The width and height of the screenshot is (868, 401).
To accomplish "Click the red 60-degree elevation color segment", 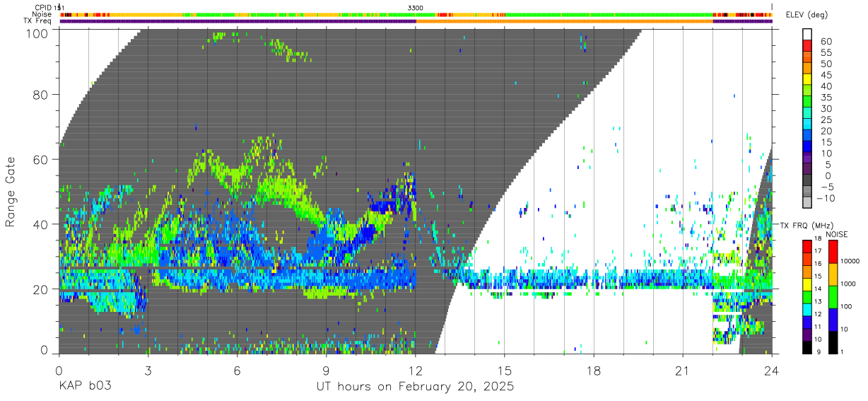I will coord(807,46).
